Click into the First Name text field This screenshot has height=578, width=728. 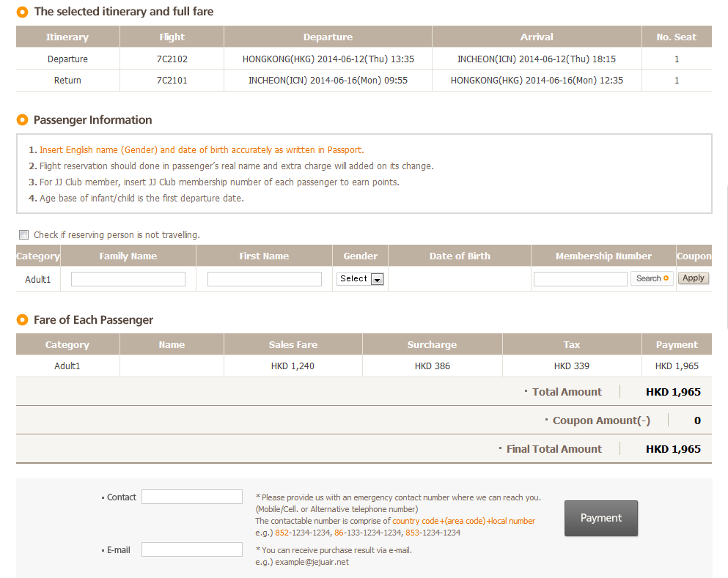[x=264, y=279]
